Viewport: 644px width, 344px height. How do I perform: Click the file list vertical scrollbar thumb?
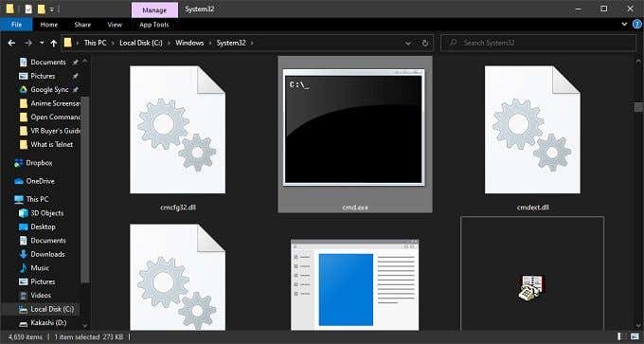click(x=638, y=106)
